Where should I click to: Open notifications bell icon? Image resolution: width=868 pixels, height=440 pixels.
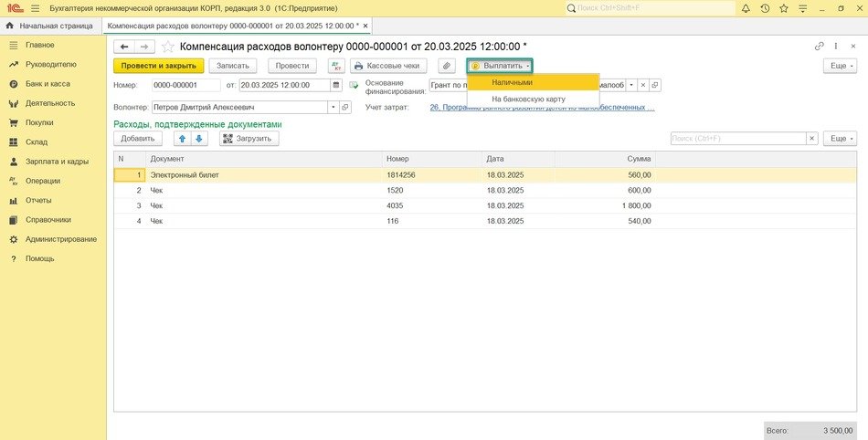pos(746,8)
